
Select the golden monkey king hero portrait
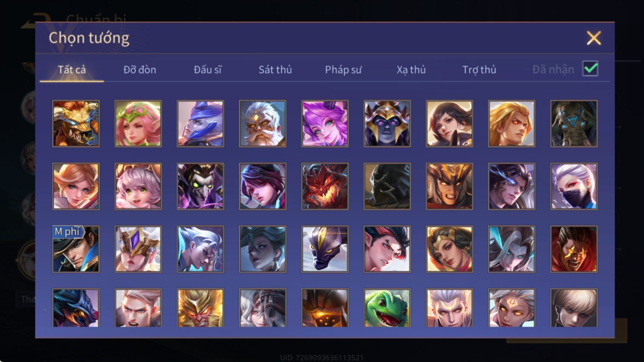click(x=200, y=308)
